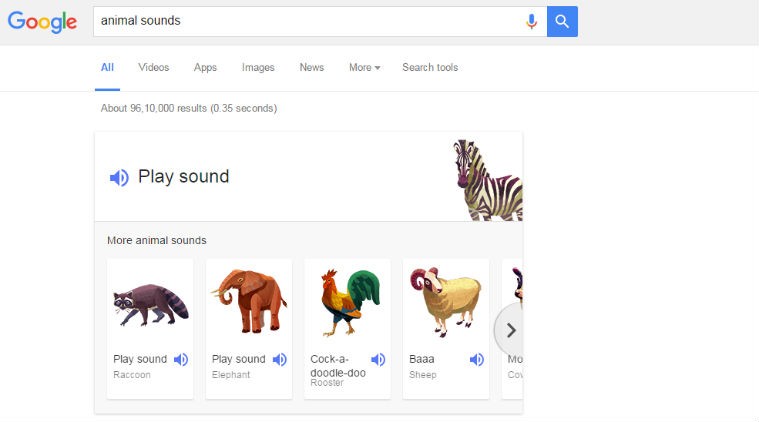Open the Search tools options
759x422 pixels.
tap(430, 68)
